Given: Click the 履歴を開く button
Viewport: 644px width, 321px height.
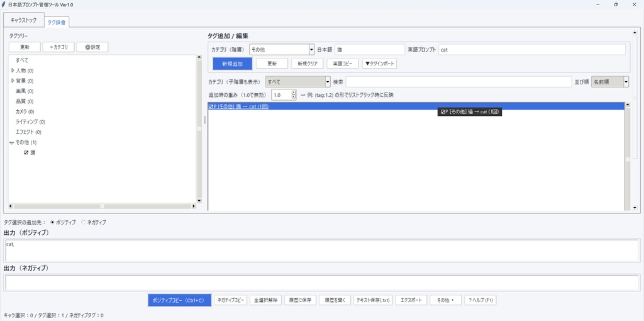Looking at the screenshot, I should click(x=335, y=300).
